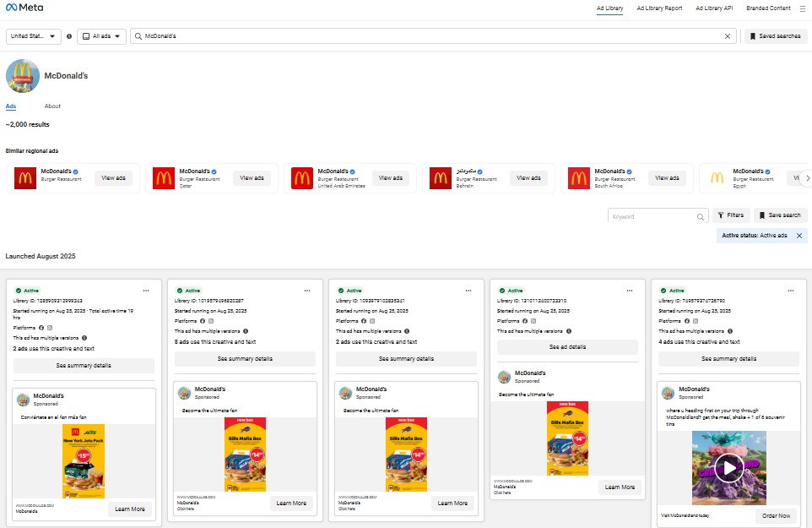The height and width of the screenshot is (528, 812).
Task: Click the Filters button
Action: tap(731, 215)
